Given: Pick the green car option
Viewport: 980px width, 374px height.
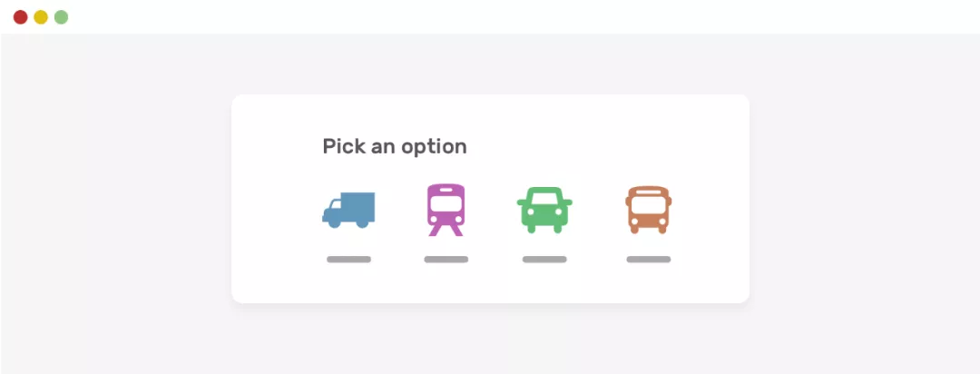Looking at the screenshot, I should [544, 210].
